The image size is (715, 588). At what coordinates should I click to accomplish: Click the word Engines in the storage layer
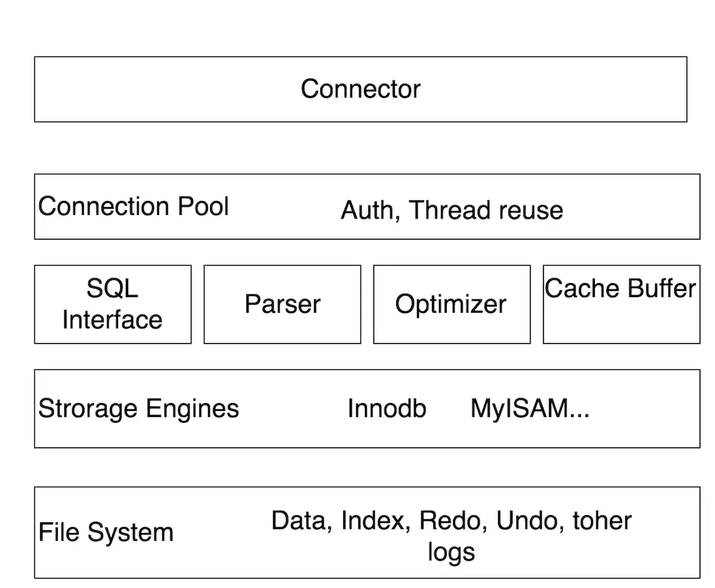pos(192,409)
